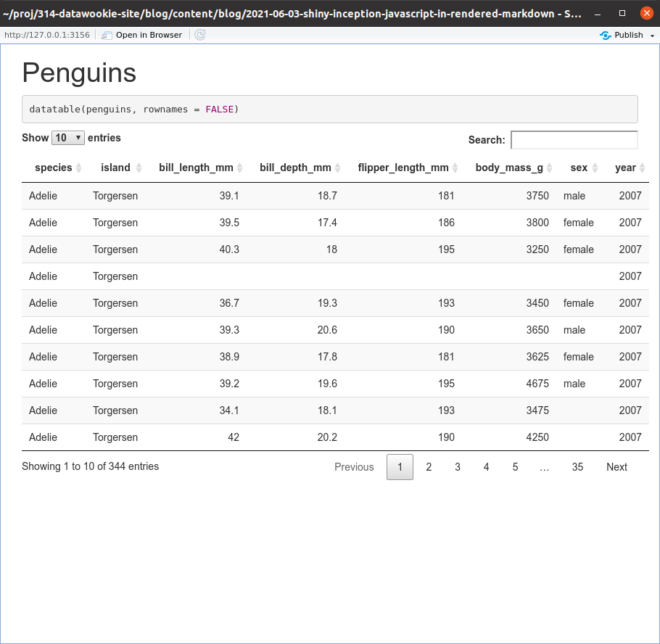Sort table by species column arrows
The image size is (660, 644).
79,168
